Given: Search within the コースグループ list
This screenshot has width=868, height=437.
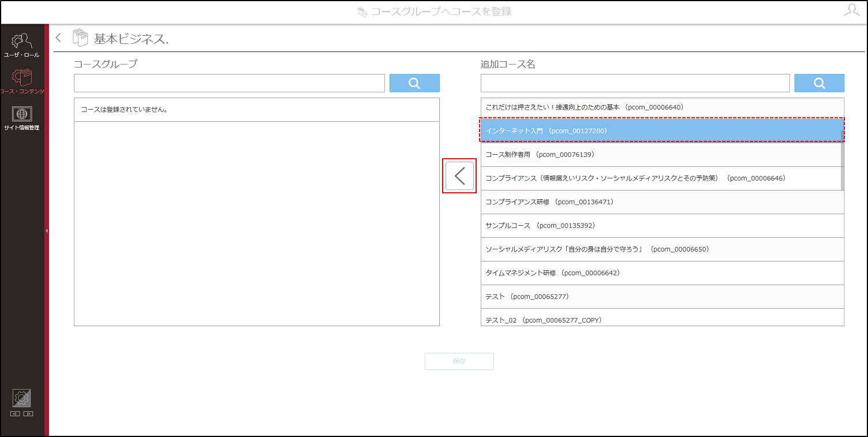Looking at the screenshot, I should click(414, 83).
